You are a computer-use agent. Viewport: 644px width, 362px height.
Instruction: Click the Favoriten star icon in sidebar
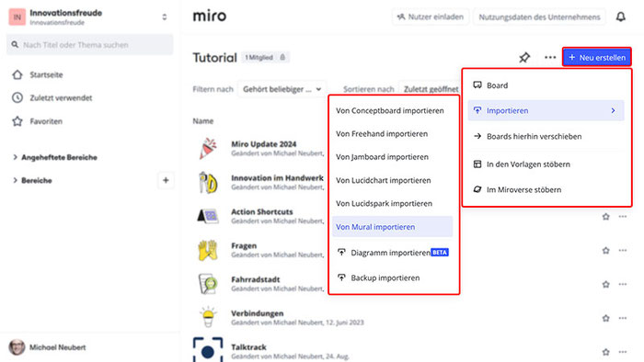pyautogui.click(x=17, y=121)
